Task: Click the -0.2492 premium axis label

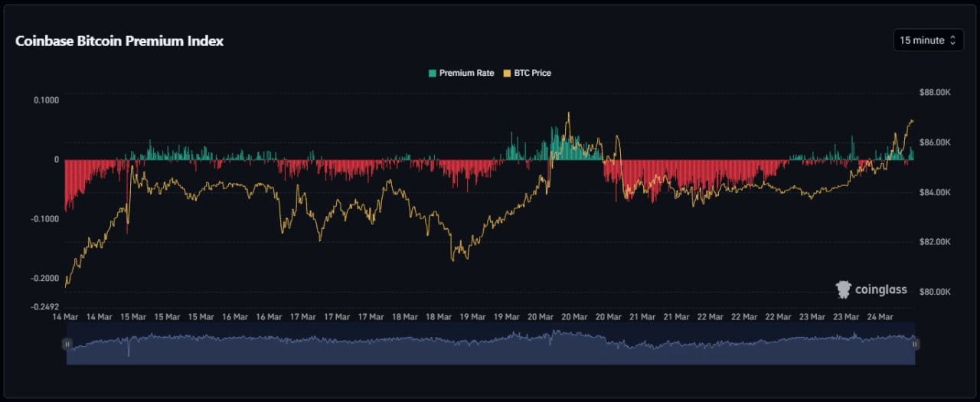Action: pos(44,307)
